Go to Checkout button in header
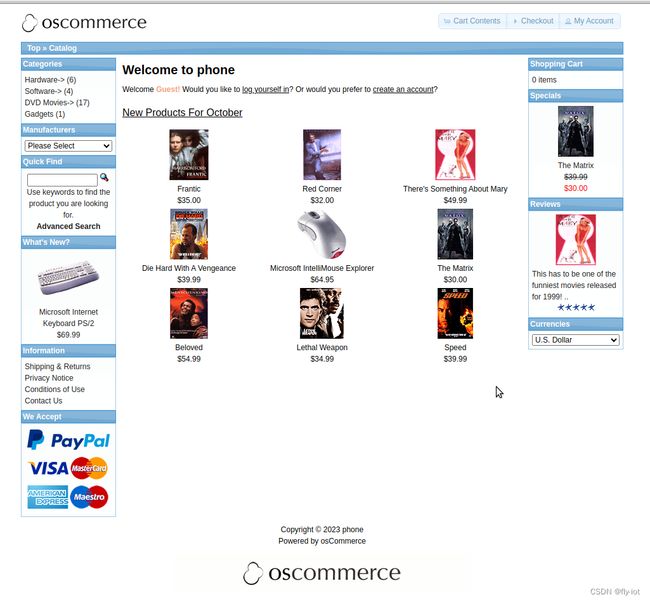This screenshot has height=602, width=650. point(533,21)
